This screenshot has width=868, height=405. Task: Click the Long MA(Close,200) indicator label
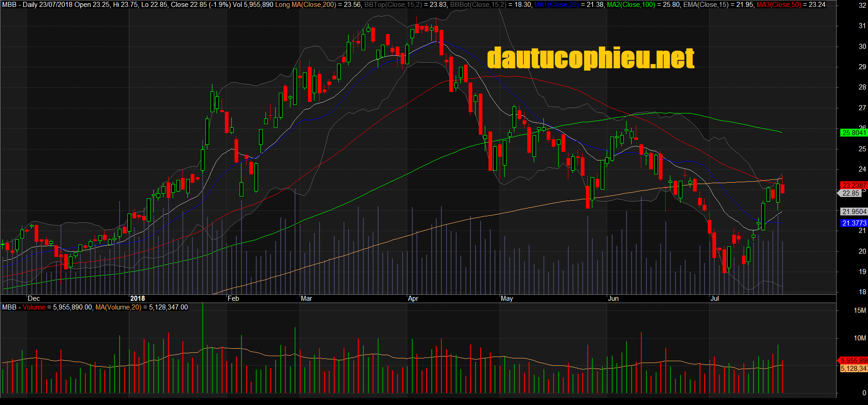[x=306, y=5]
